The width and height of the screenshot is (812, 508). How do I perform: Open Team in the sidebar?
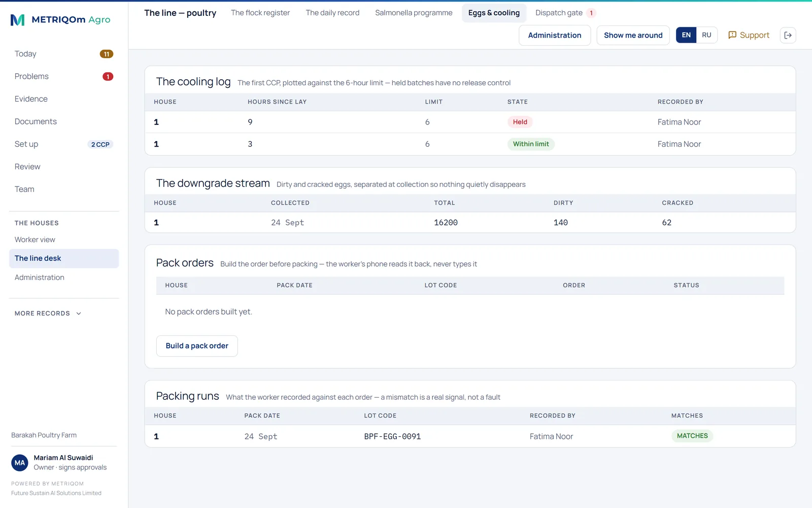tap(64, 189)
